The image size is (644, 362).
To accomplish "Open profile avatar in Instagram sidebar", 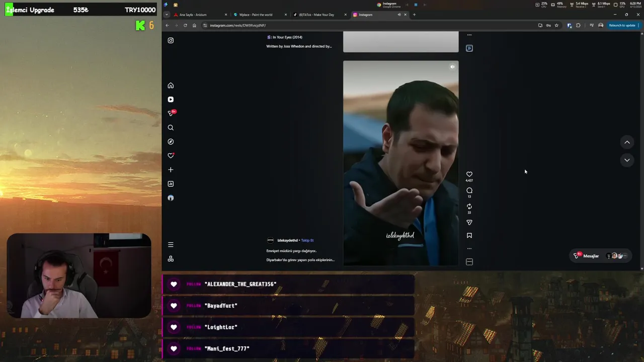I will [171, 198].
